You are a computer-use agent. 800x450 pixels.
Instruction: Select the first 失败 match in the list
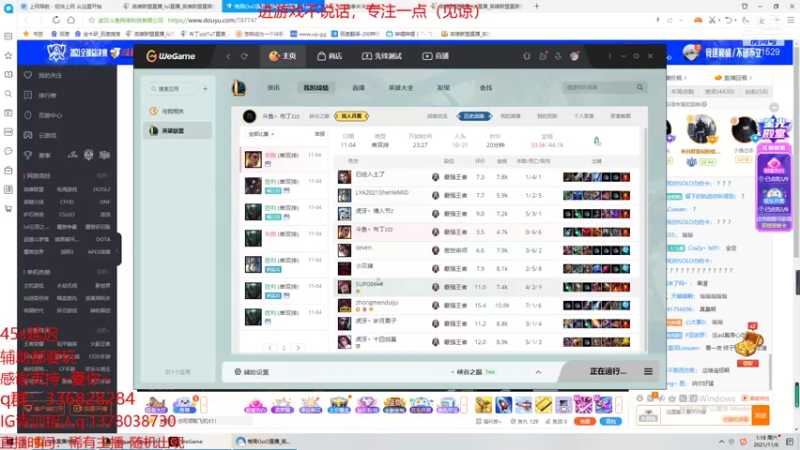[x=284, y=159]
